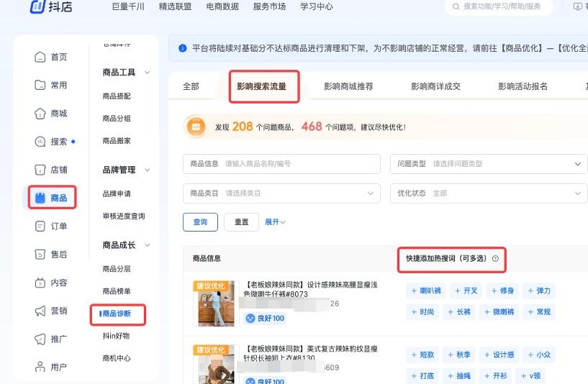Open the 商品类目 category dropdown
The image size is (588, 384).
[x=281, y=193]
